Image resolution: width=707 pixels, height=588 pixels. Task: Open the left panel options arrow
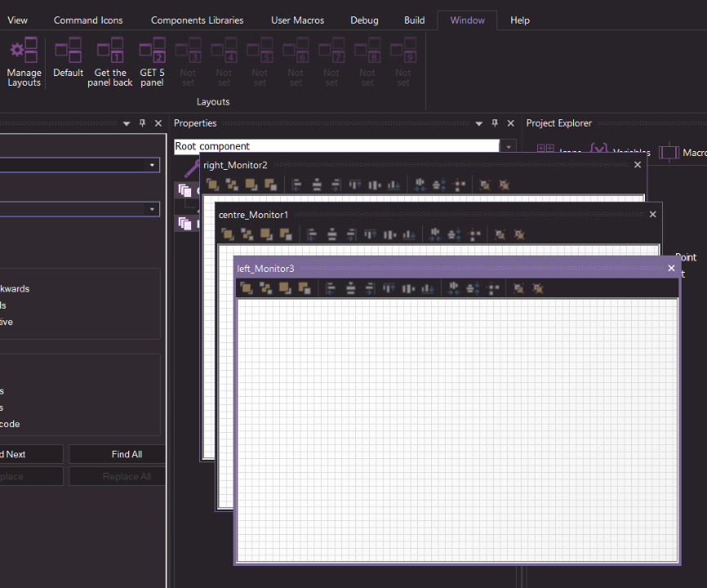coord(127,123)
